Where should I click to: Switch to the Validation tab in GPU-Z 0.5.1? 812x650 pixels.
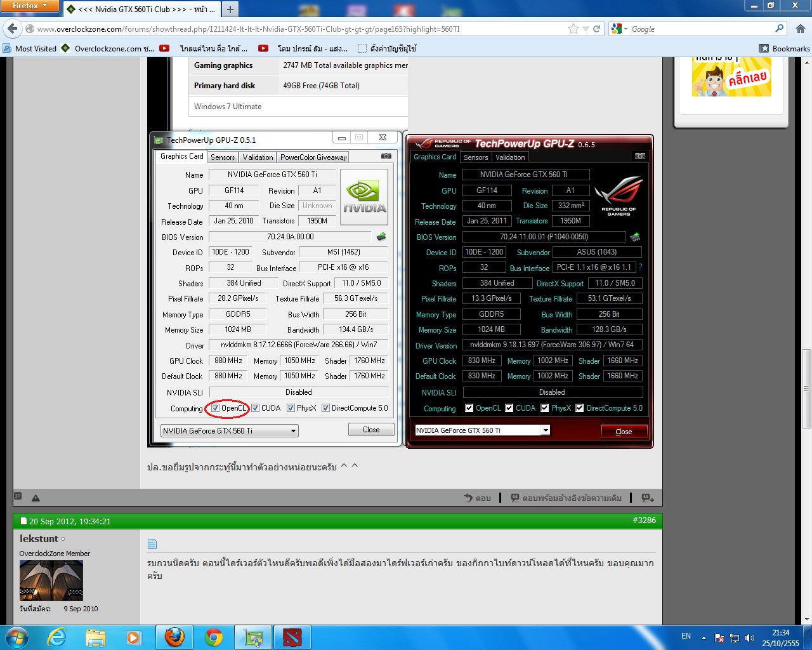(258, 157)
